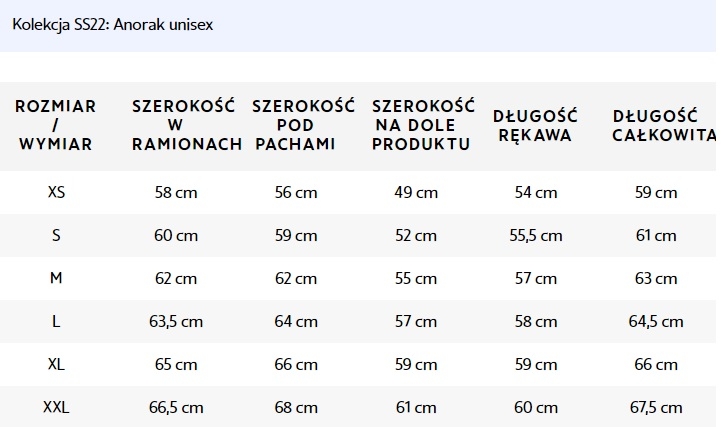
Task: Select the 49 cm bottom width cell
Action: (x=416, y=192)
